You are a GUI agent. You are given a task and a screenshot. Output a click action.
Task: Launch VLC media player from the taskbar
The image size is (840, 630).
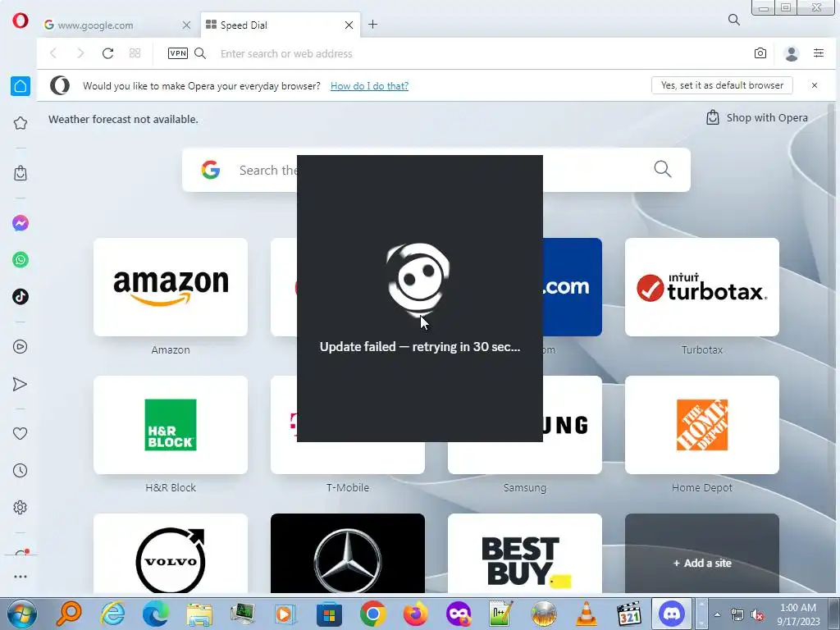coord(586,614)
